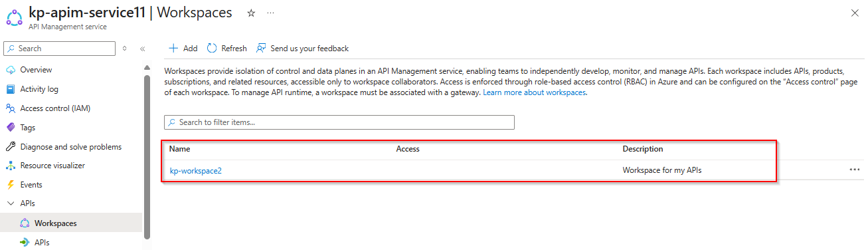Click the Activity log icon
The image size is (868, 250).
[11, 89]
